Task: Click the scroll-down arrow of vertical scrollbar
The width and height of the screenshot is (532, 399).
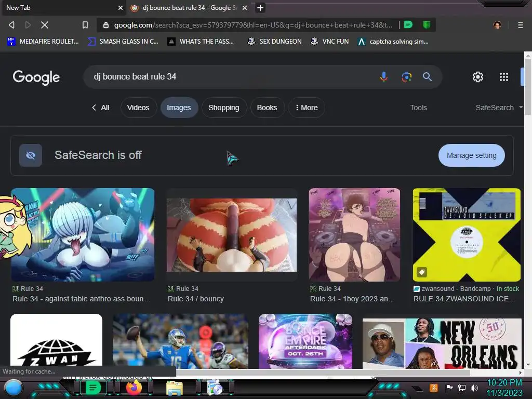Action: [x=528, y=365]
